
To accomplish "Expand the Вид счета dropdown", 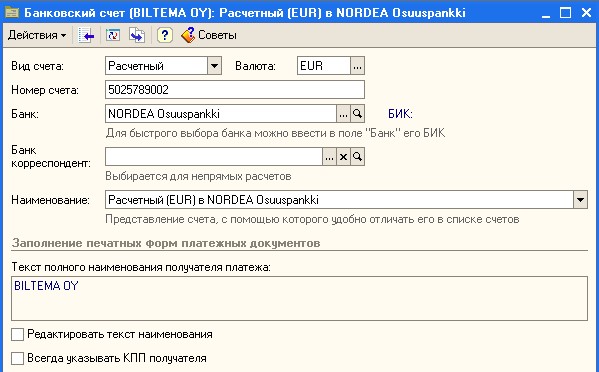I will [x=214, y=66].
